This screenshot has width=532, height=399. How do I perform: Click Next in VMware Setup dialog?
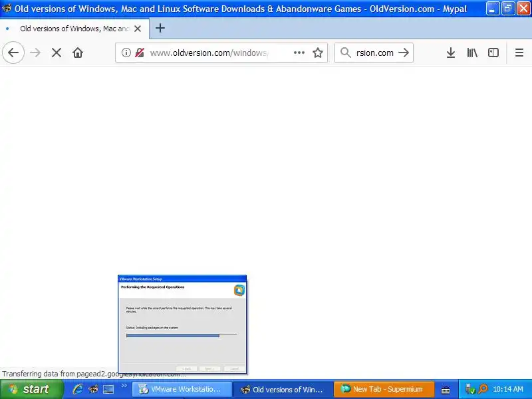209,368
